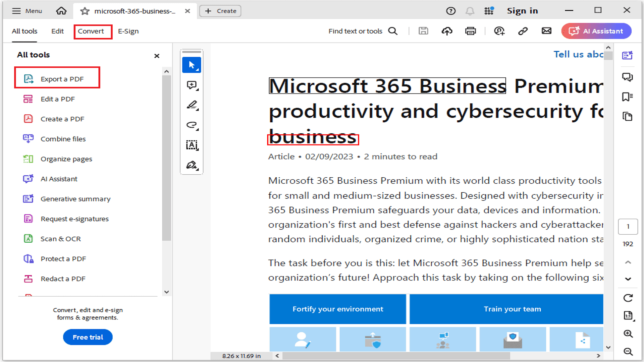Open the Comments panel icon
The image size is (644, 362).
tap(628, 77)
